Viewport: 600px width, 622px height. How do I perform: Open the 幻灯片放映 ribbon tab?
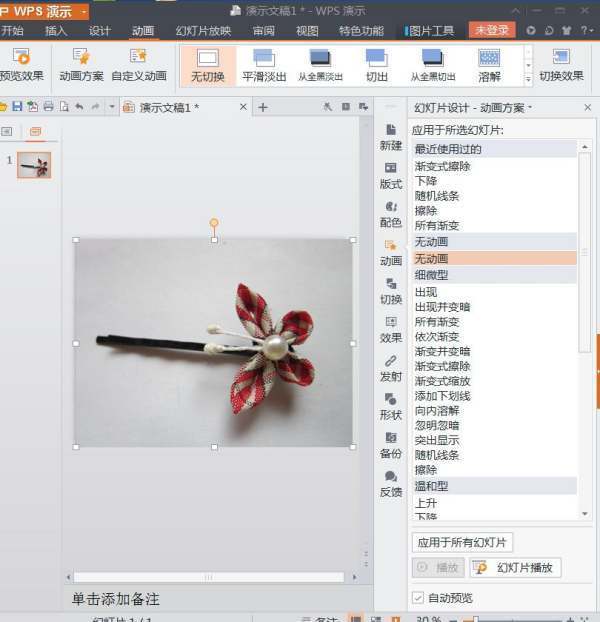click(x=203, y=31)
